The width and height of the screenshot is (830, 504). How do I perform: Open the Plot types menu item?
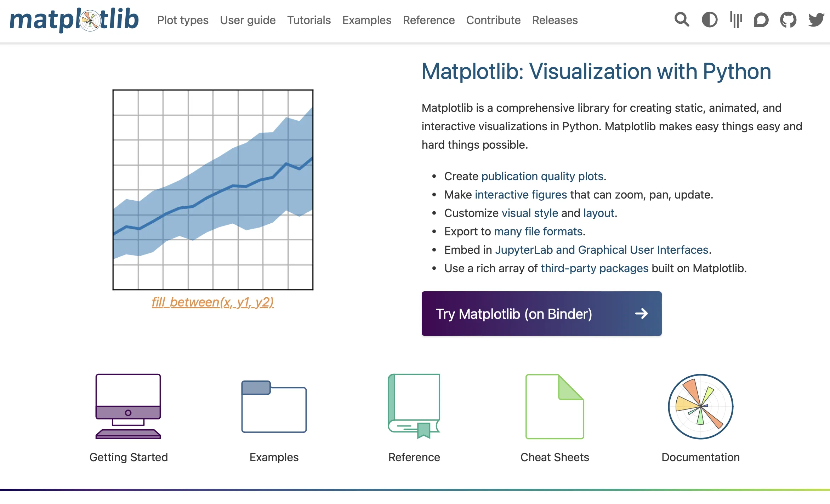(x=183, y=20)
